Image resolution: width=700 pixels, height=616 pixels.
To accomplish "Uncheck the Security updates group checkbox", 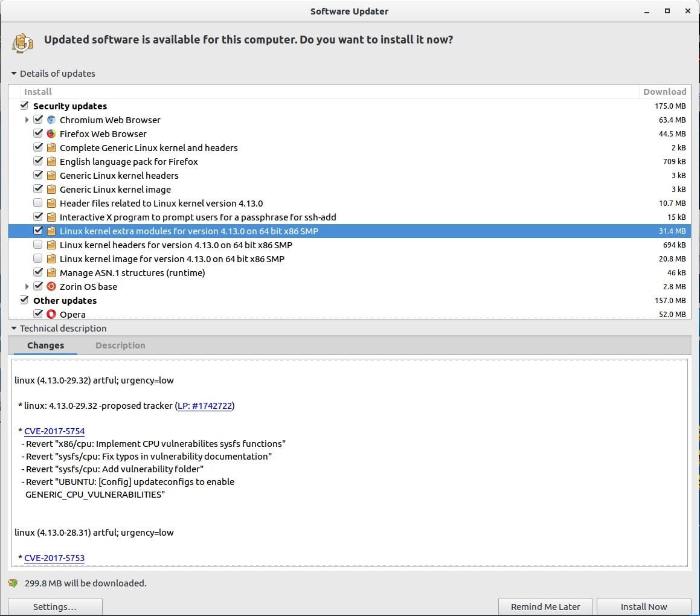I will 24,106.
